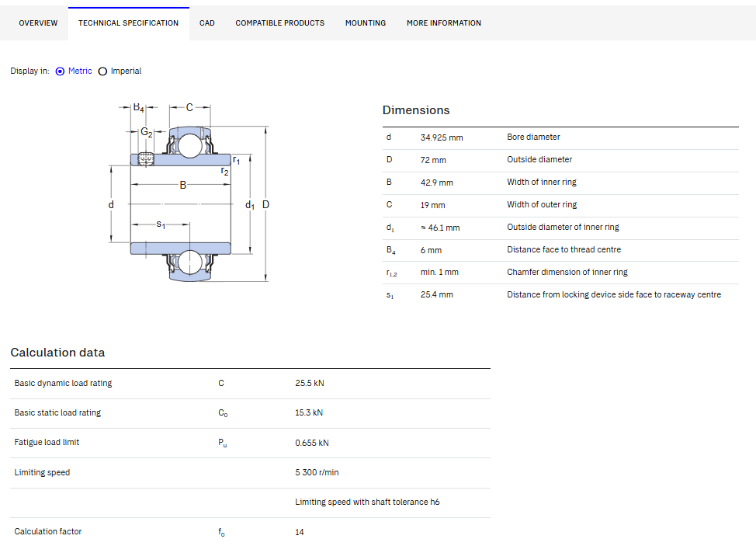Click the Calculation data heading
756x553 pixels.
(57, 353)
